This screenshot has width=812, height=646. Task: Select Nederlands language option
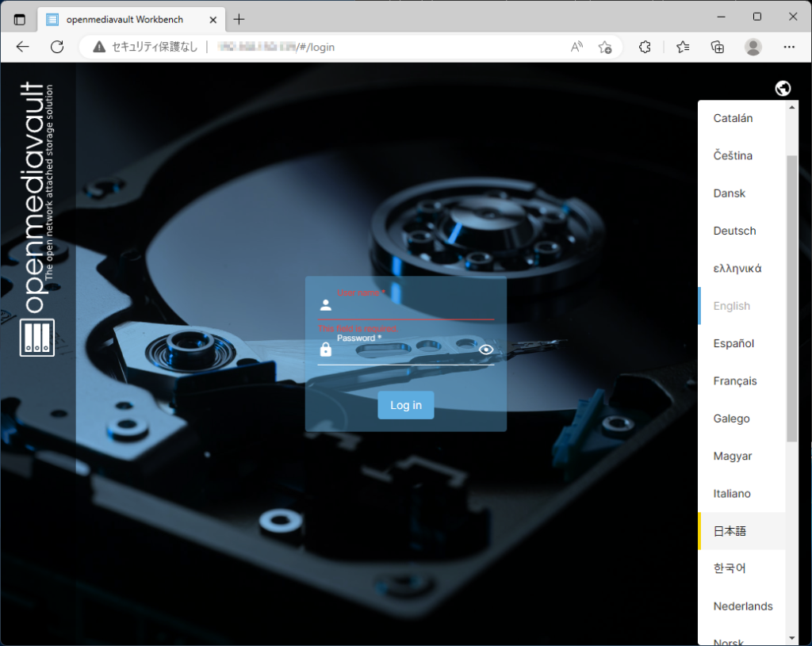coord(742,606)
